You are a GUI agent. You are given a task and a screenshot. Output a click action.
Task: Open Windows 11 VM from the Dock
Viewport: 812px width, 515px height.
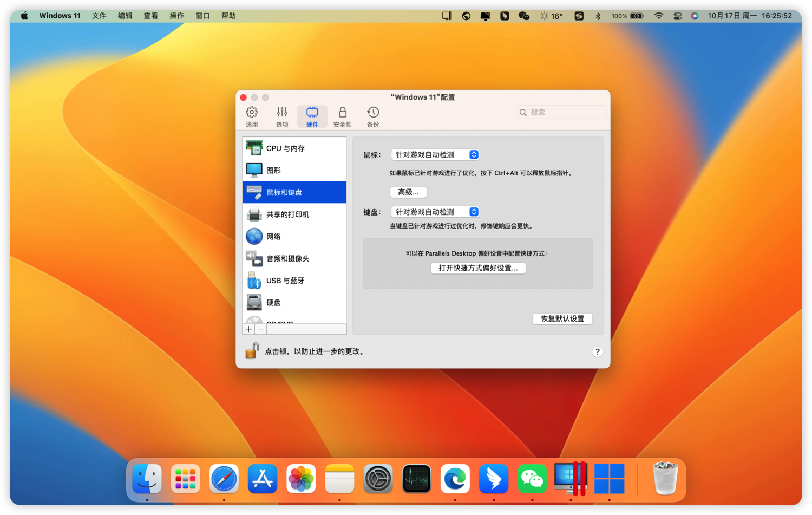point(609,479)
